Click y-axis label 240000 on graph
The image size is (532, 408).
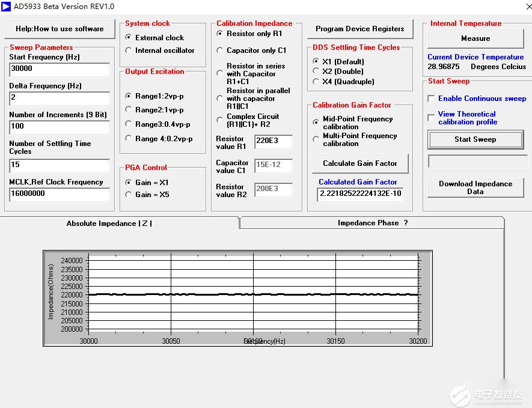pos(72,260)
